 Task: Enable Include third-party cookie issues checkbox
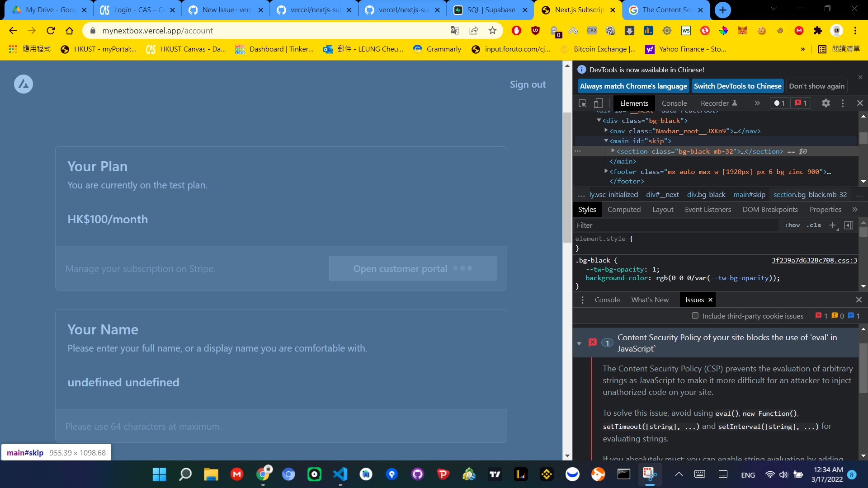pos(695,316)
